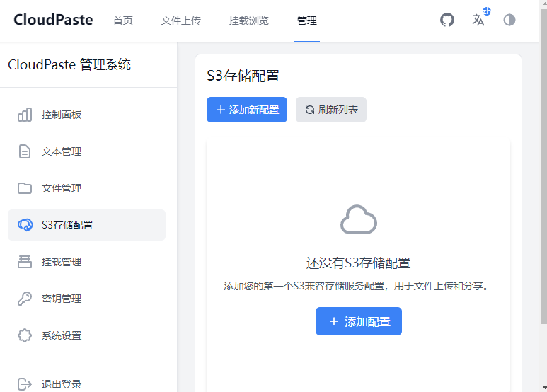Viewport: 547px width, 392px height.
Task: Select S3存储配置 sidebar item
Action: (x=86, y=225)
